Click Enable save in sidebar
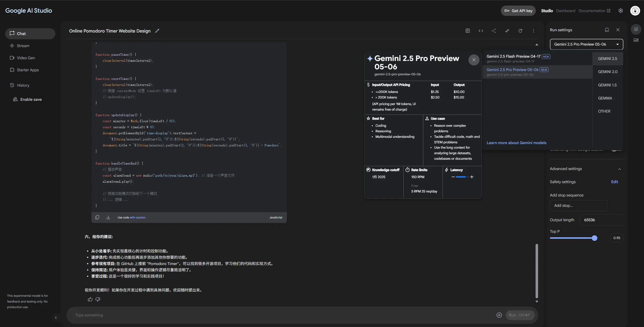 (27, 99)
